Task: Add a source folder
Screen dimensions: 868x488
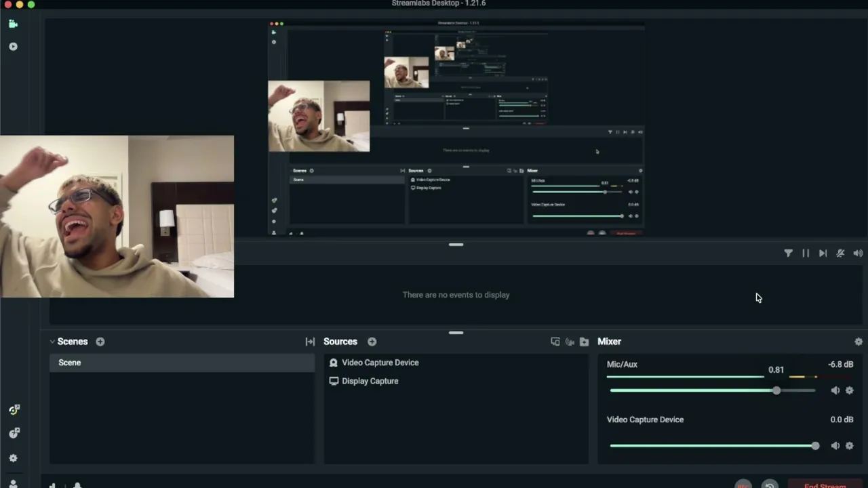Action: point(584,342)
